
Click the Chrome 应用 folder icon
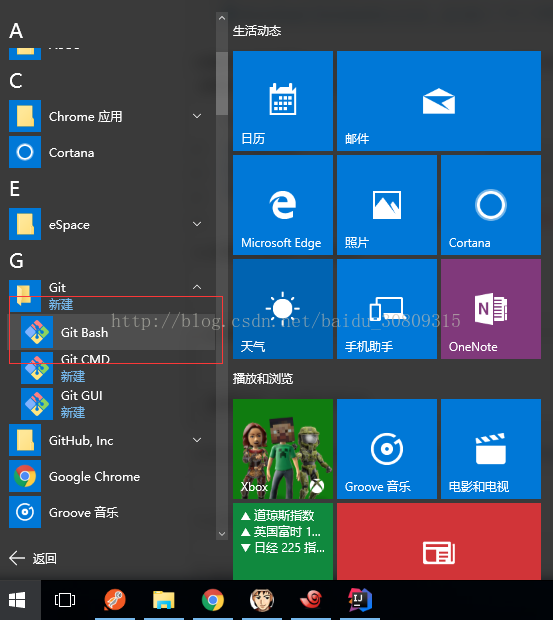pos(25,116)
